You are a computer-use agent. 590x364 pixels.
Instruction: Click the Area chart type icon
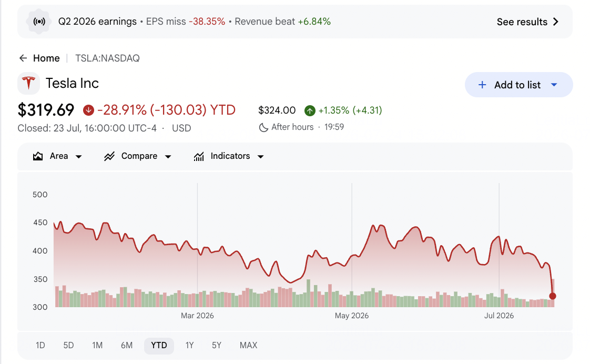[x=38, y=156]
